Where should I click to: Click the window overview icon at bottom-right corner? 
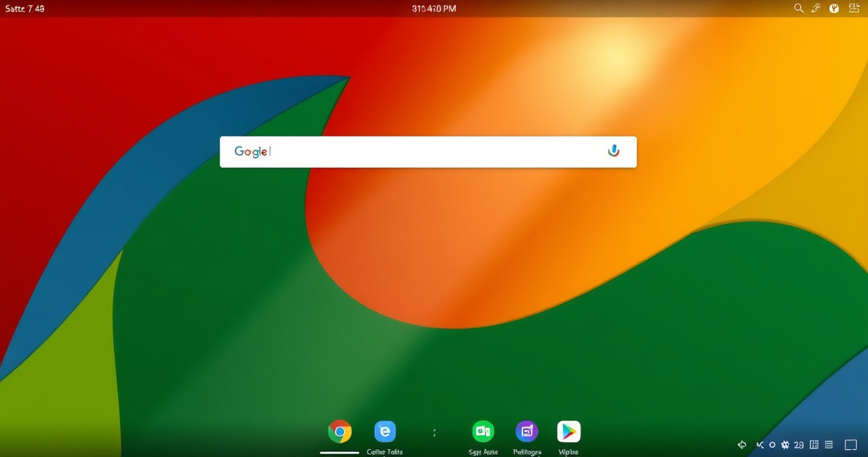850,445
